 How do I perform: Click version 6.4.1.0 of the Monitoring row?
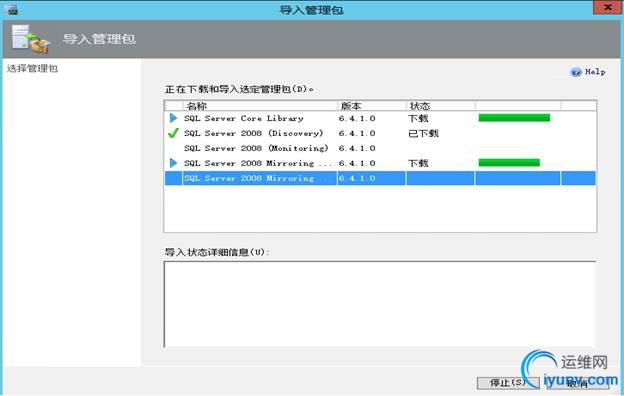[x=357, y=148]
